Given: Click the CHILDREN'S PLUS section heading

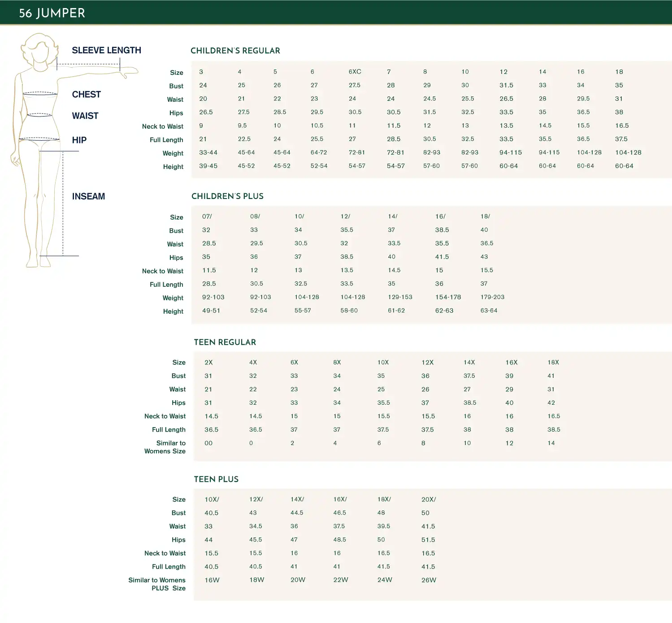Looking at the screenshot, I should [x=227, y=196].
